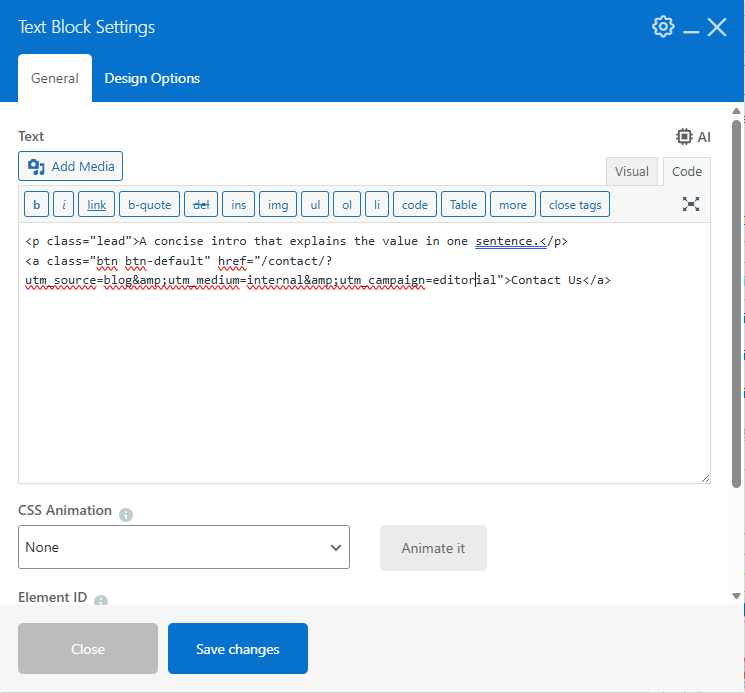Screen dimensions: 745x693
Task: Switch editor to Visual tab
Action: tap(631, 171)
